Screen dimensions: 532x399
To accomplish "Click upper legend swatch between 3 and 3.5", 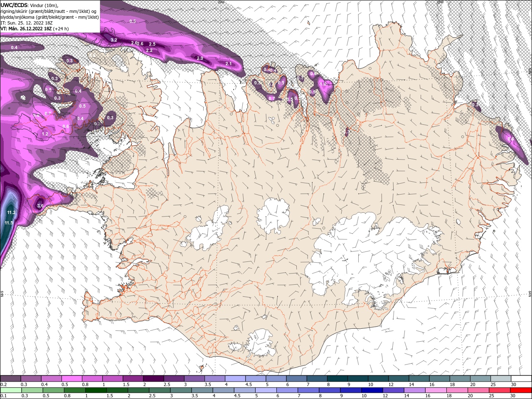I will click(x=194, y=379).
